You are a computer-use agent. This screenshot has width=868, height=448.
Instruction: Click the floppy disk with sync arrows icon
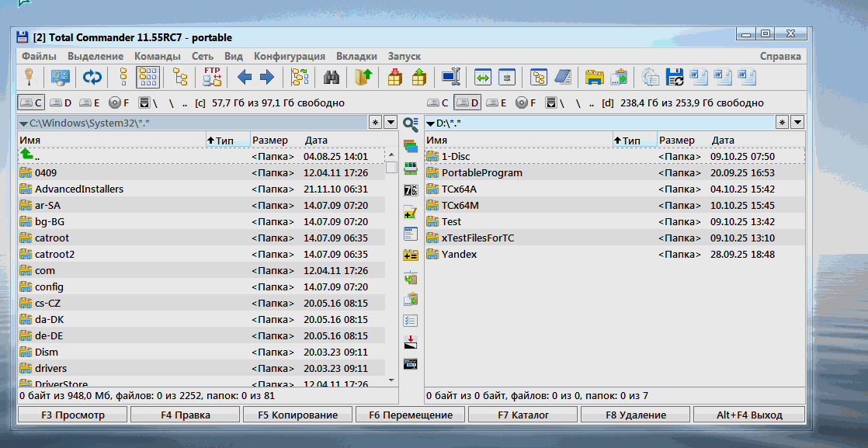tap(674, 78)
